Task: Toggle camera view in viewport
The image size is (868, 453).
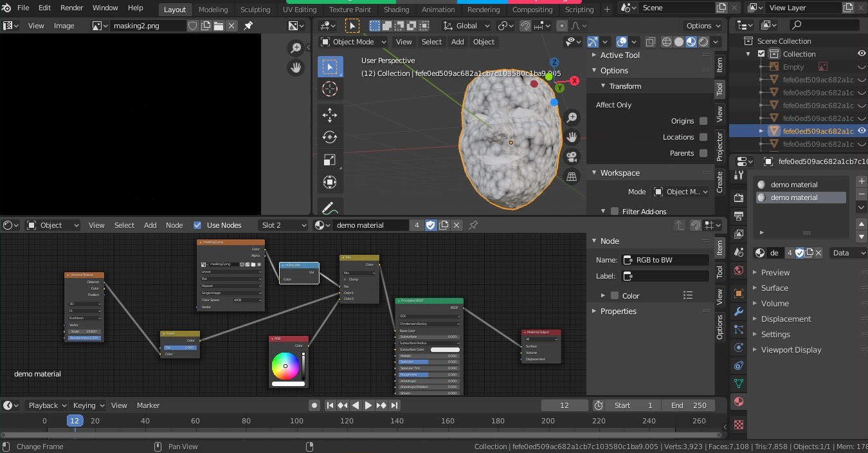Action: pos(571,157)
